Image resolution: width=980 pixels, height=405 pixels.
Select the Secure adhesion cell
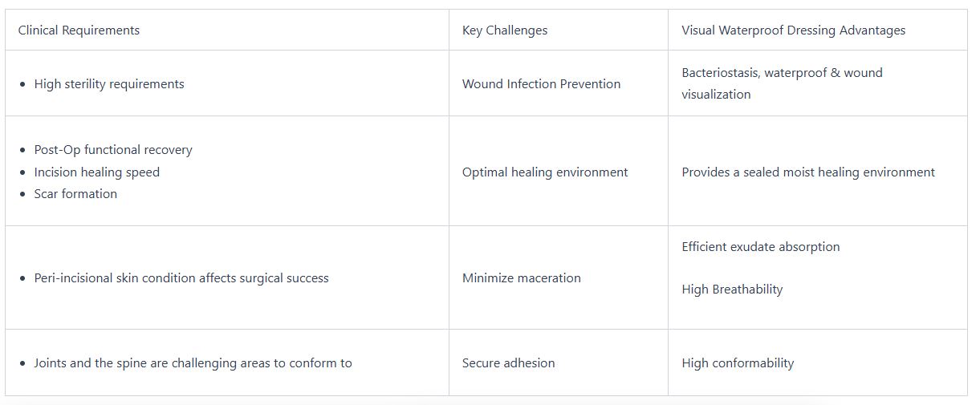click(x=508, y=363)
